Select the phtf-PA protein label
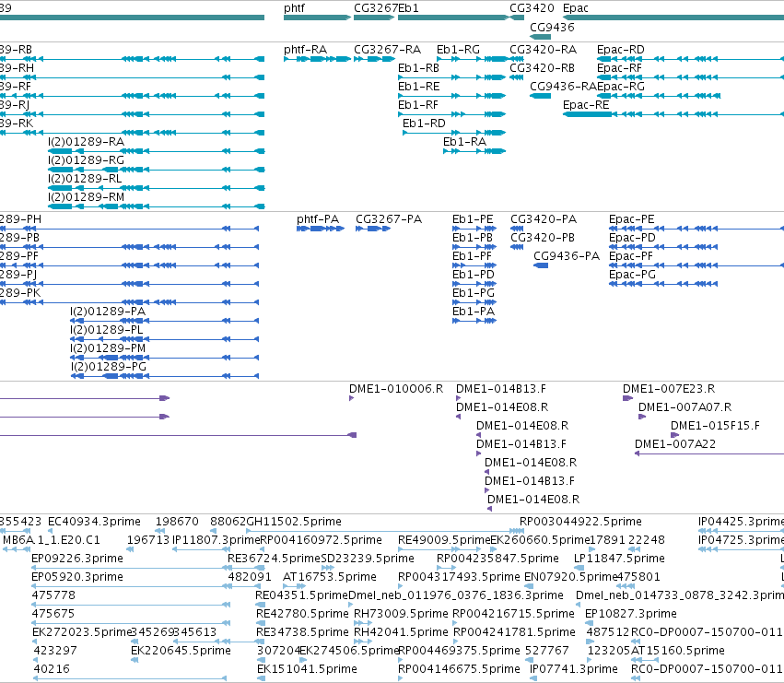 [318, 219]
